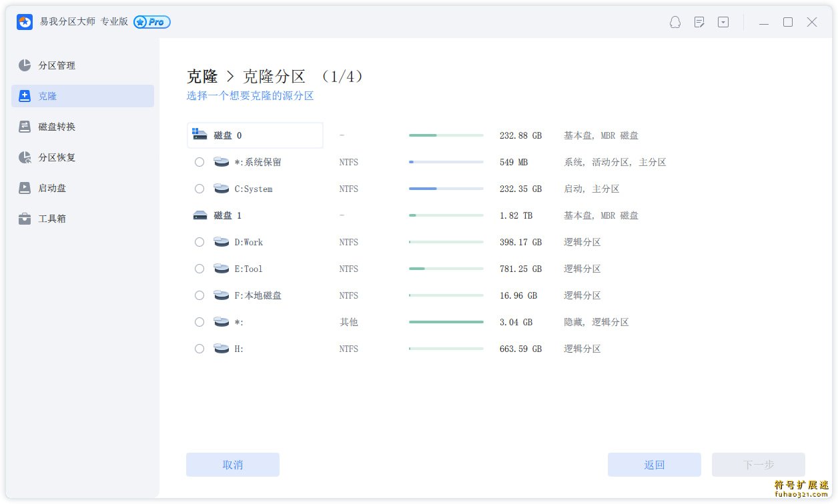This screenshot has width=838, height=504.
Task: Click the 克隆 breadcrumb title
Action: pyautogui.click(x=202, y=76)
